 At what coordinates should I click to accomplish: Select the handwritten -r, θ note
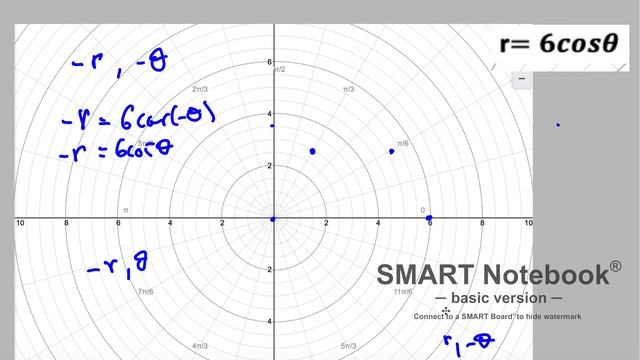click(x=118, y=266)
